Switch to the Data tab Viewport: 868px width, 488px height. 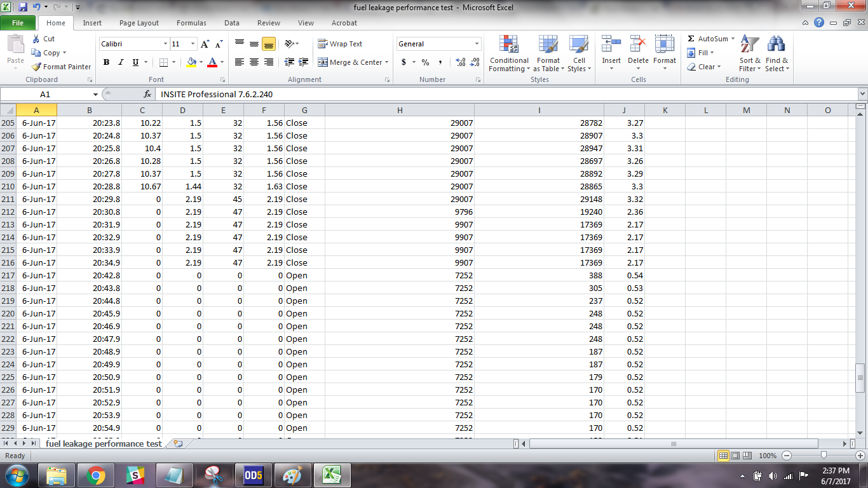(x=232, y=23)
